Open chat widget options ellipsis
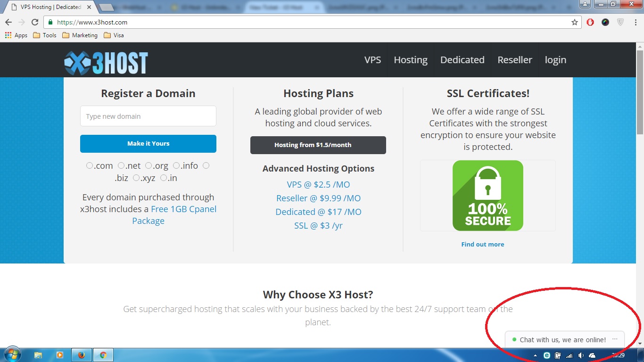 point(615,339)
